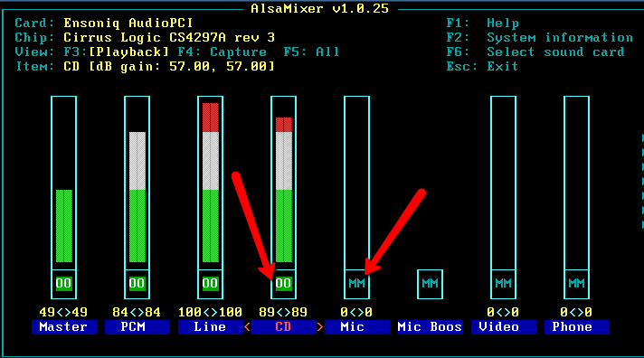This screenshot has width=644, height=358.
Task: Switch to F5 All view
Action: [311, 52]
